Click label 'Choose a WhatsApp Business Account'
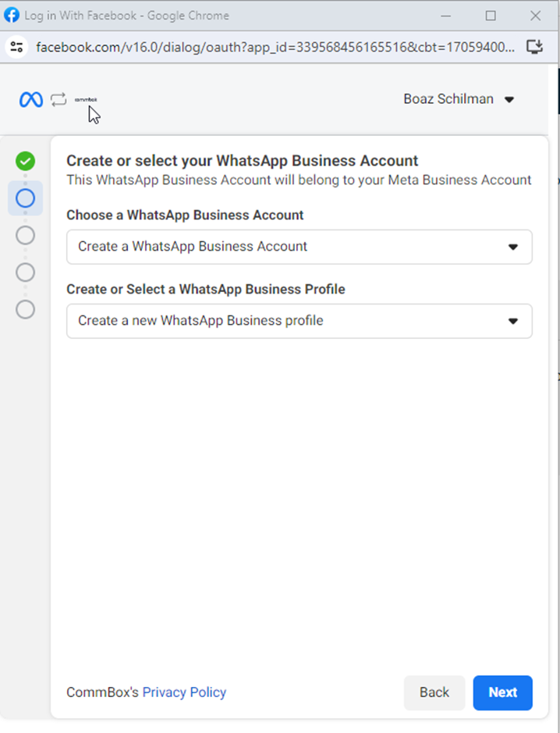Image resolution: width=560 pixels, height=733 pixels. pyautogui.click(x=185, y=215)
